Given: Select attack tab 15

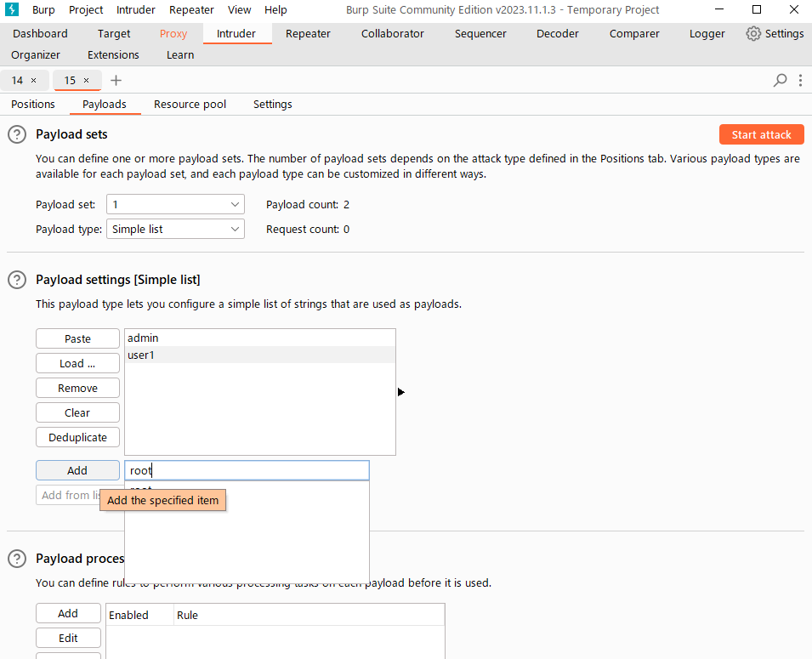Looking at the screenshot, I should 70,80.
